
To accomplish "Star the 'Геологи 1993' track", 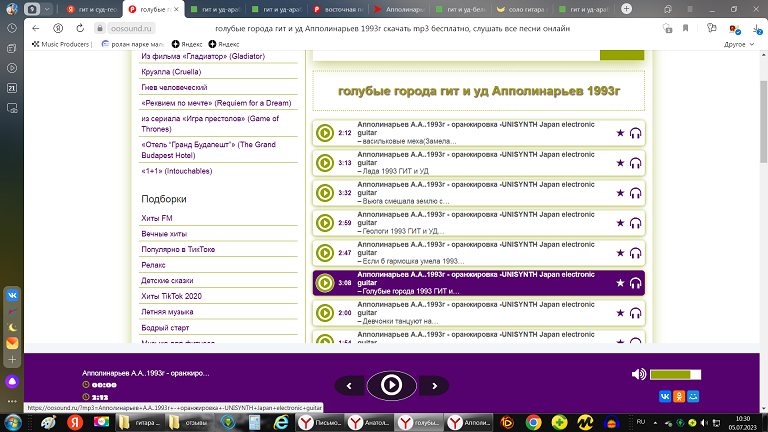I will point(620,223).
